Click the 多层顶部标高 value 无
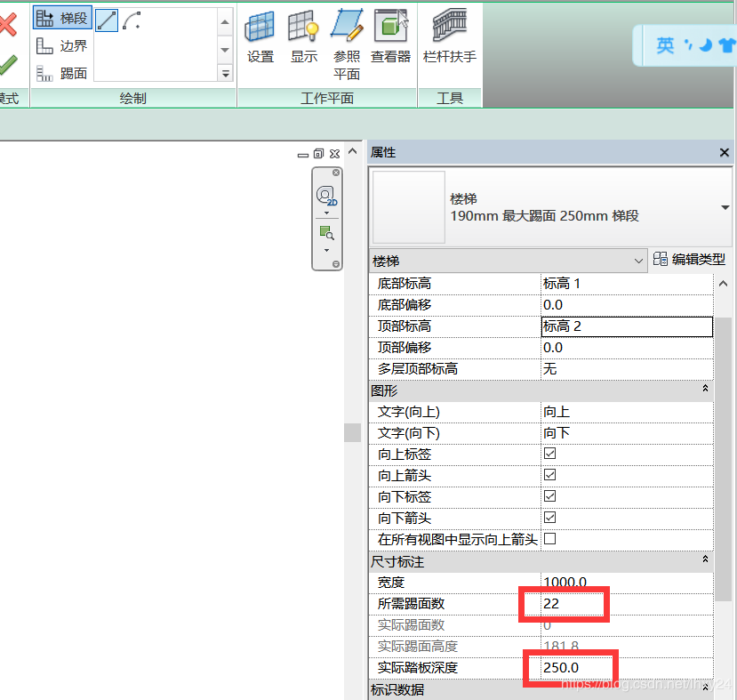This screenshot has width=737, height=700. (627, 369)
